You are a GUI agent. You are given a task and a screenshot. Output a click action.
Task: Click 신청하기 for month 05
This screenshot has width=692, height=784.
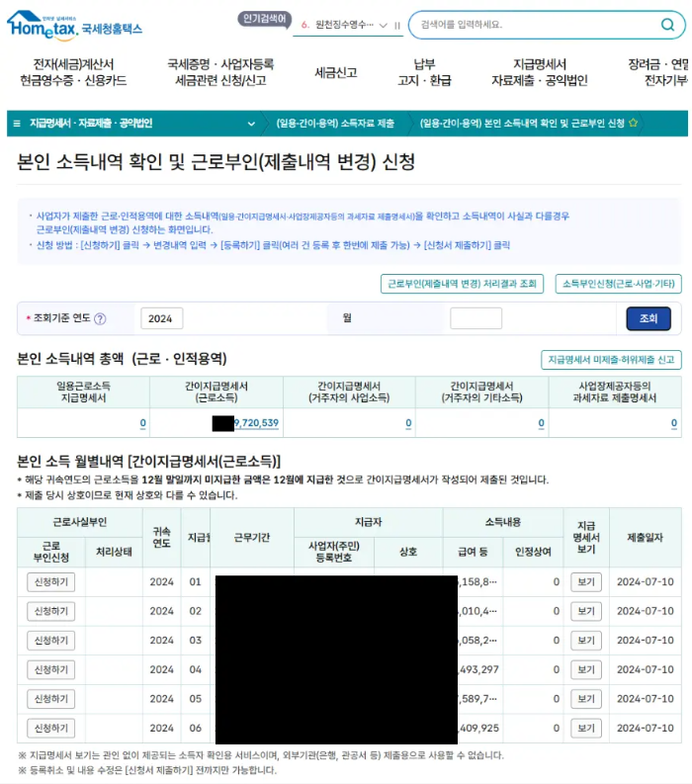click(x=51, y=699)
